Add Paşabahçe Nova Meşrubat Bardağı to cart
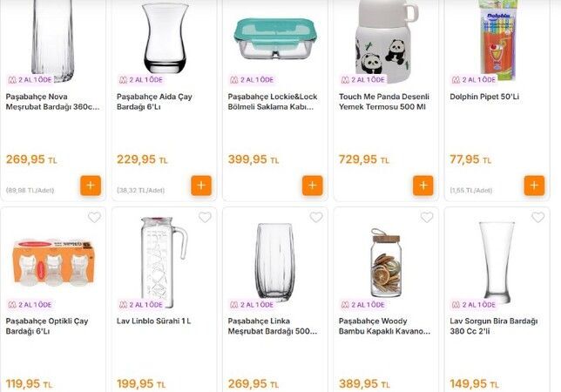 coord(91,186)
